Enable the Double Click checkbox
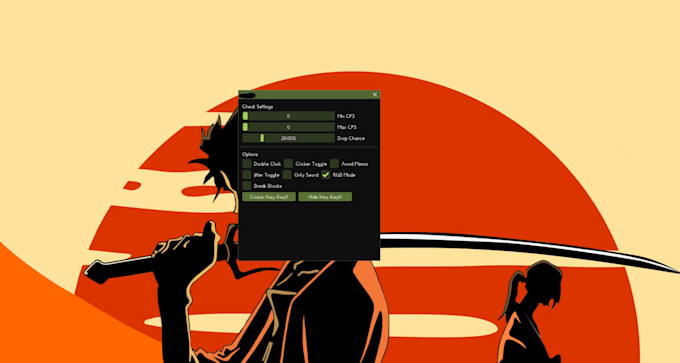This screenshot has height=363, width=680. pyautogui.click(x=247, y=164)
